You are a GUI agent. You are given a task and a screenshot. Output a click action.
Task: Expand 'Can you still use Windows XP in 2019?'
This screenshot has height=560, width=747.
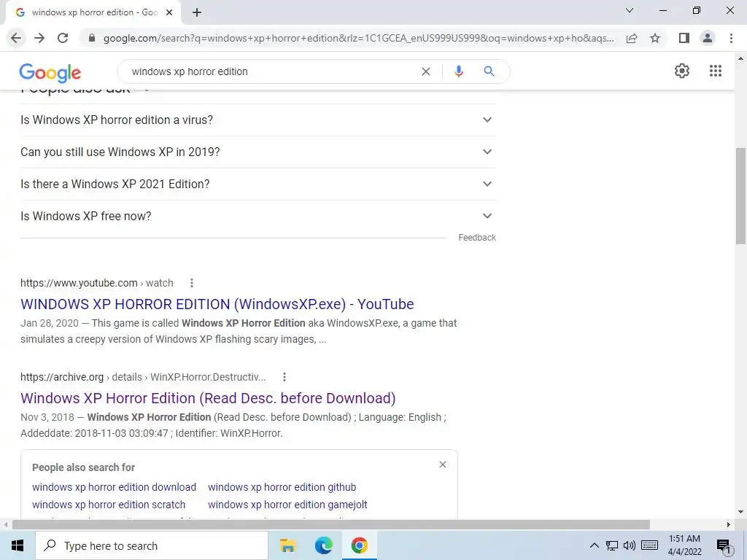pyautogui.click(x=258, y=152)
